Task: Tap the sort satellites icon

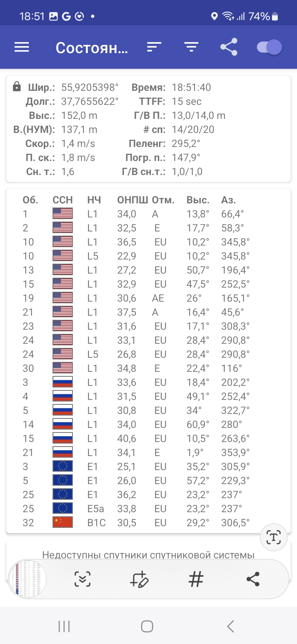Action: coord(154,47)
